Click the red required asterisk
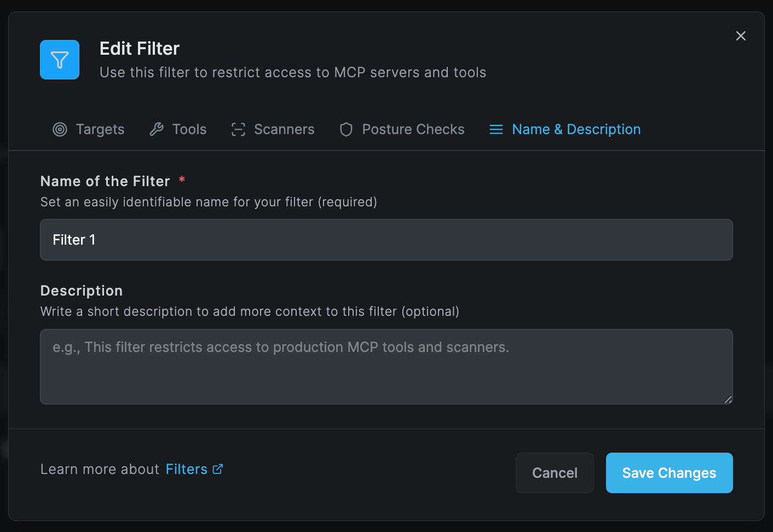773x532 pixels. click(181, 180)
